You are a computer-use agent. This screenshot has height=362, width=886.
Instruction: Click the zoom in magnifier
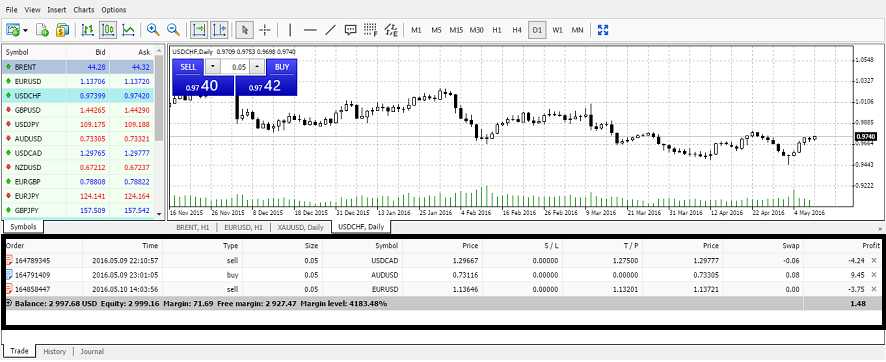click(x=153, y=30)
